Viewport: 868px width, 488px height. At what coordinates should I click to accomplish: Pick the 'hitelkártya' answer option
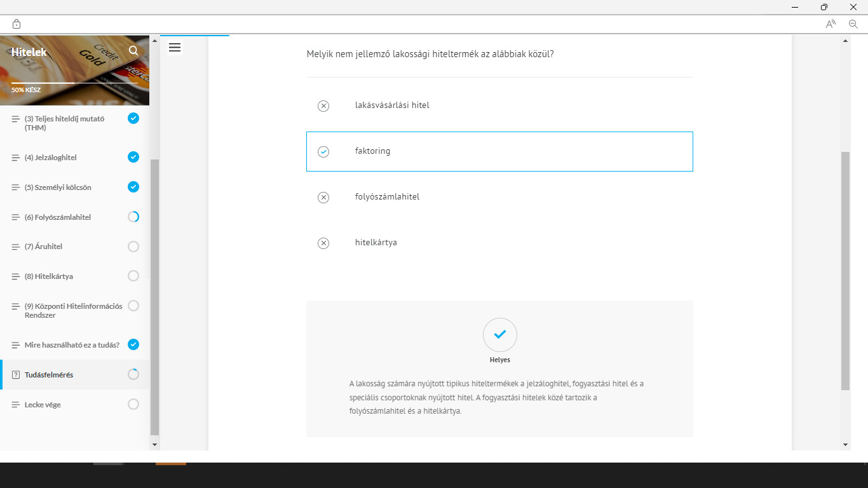pos(376,243)
